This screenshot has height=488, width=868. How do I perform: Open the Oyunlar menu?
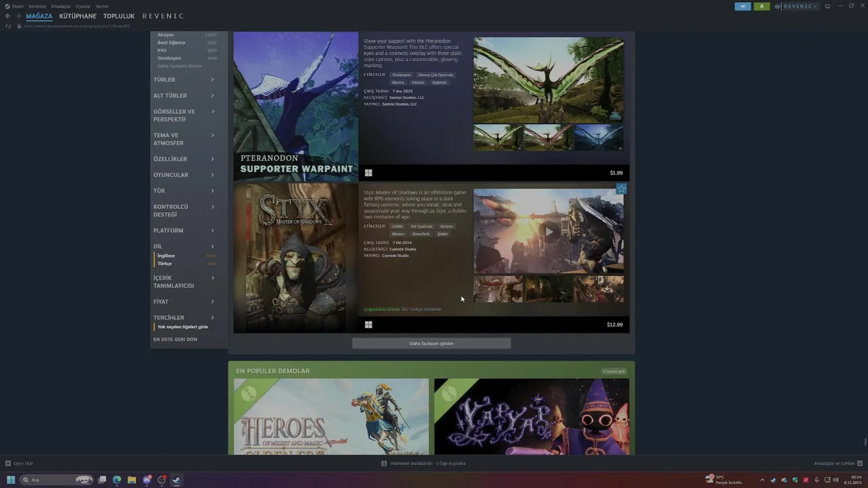[x=83, y=6]
